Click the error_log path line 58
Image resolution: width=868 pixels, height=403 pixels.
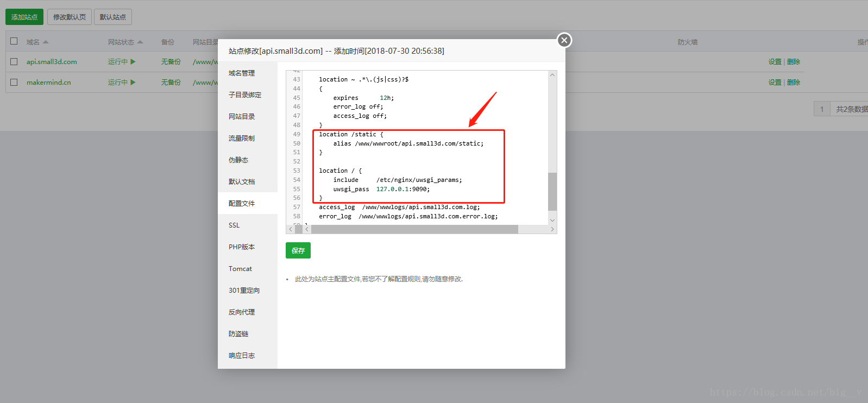[408, 216]
